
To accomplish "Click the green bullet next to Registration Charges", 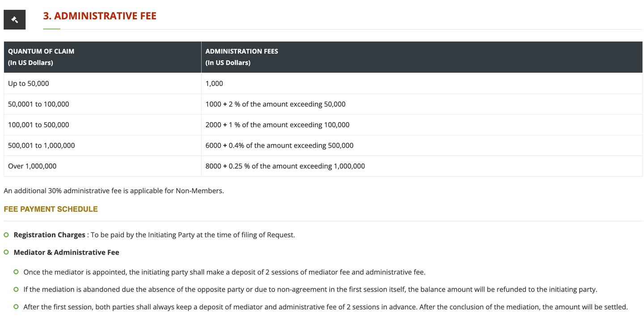I will click(6, 235).
